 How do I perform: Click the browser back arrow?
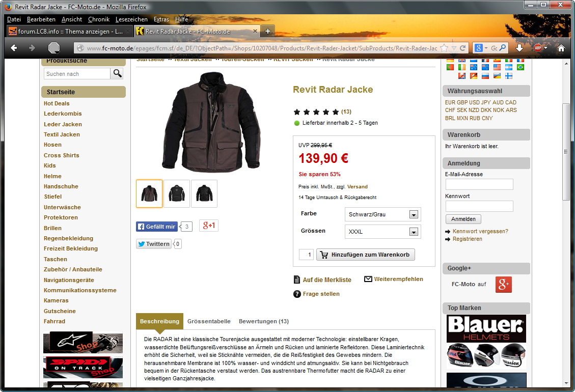pos(14,48)
